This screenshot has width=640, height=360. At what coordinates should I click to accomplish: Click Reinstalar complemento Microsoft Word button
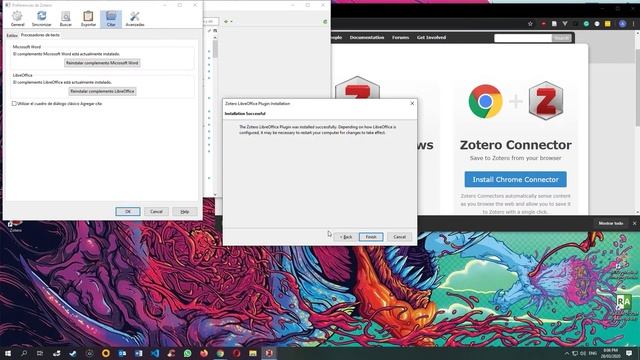tap(102, 63)
